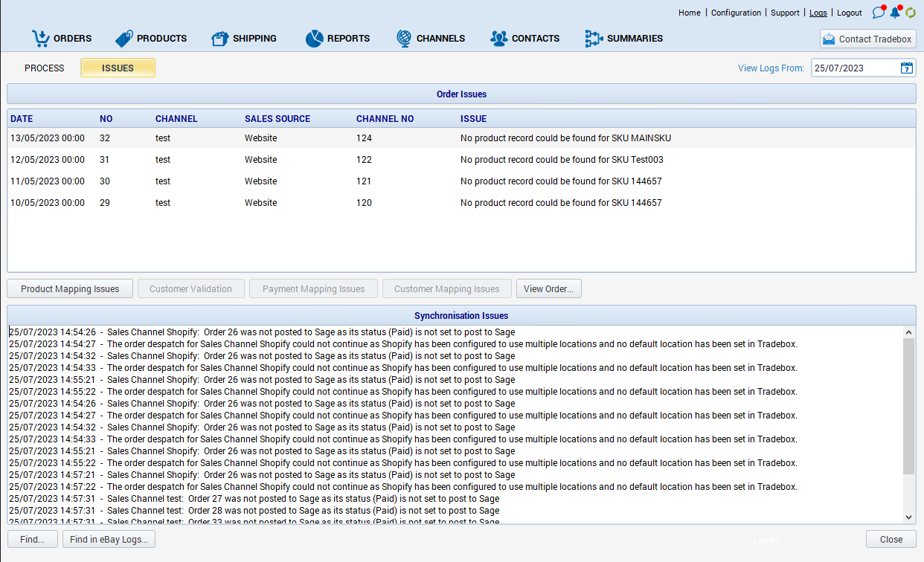Open the calendar date picker

coord(906,68)
